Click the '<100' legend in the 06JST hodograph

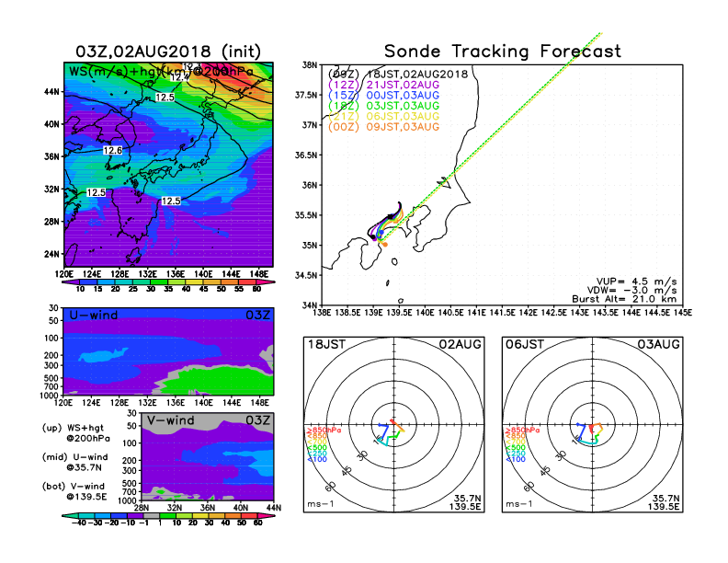pos(516,459)
